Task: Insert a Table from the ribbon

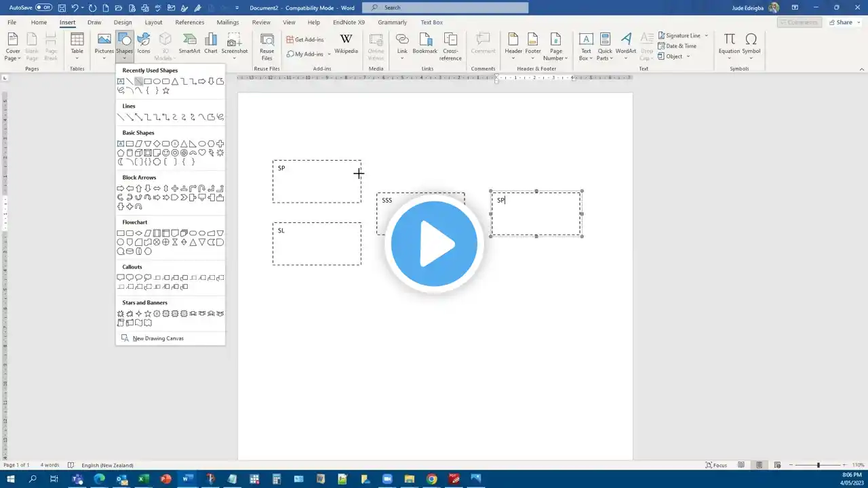Action: pyautogui.click(x=77, y=45)
